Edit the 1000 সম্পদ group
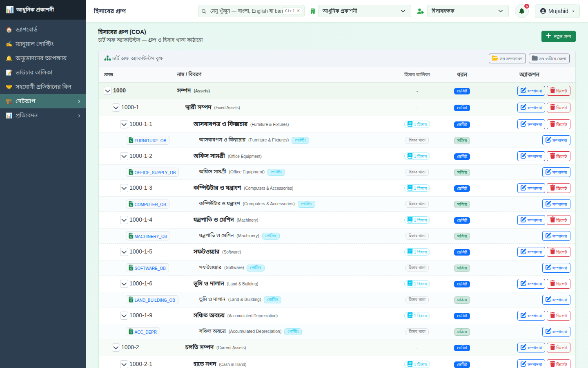 [531, 91]
